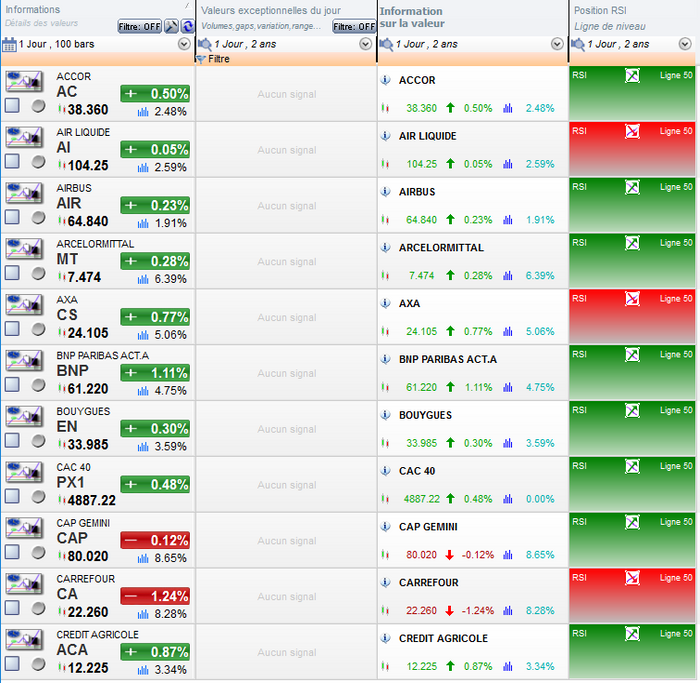Toggle Filtre: OFF button in Valeurs exceptionnelles column
The height and width of the screenshot is (683, 700).
354,26
